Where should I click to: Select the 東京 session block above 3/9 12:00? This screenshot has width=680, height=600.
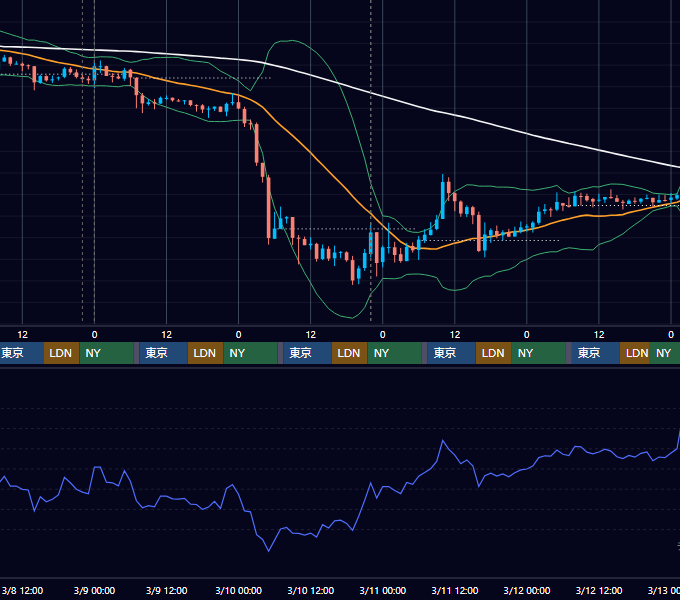[163, 353]
